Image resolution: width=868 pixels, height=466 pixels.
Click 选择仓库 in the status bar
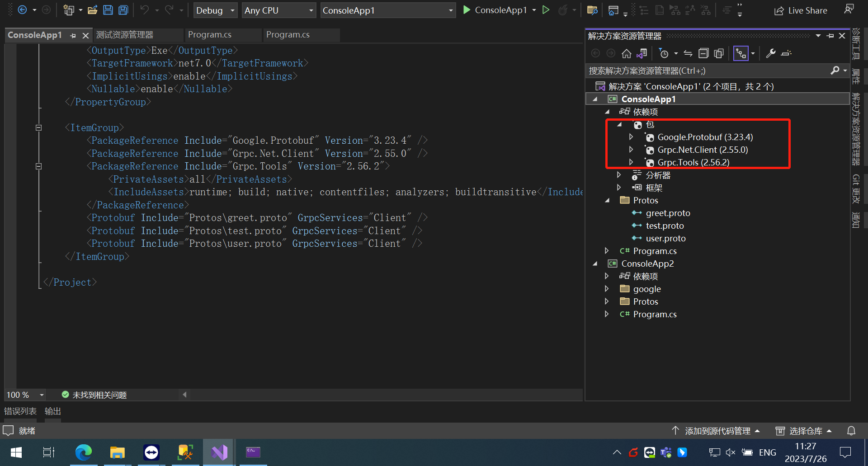click(x=804, y=431)
